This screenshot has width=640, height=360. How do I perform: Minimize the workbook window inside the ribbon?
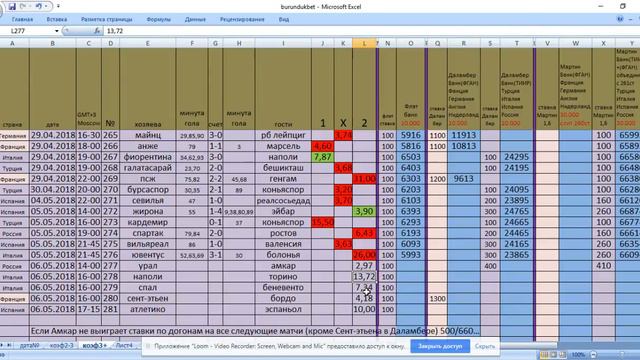point(631,19)
